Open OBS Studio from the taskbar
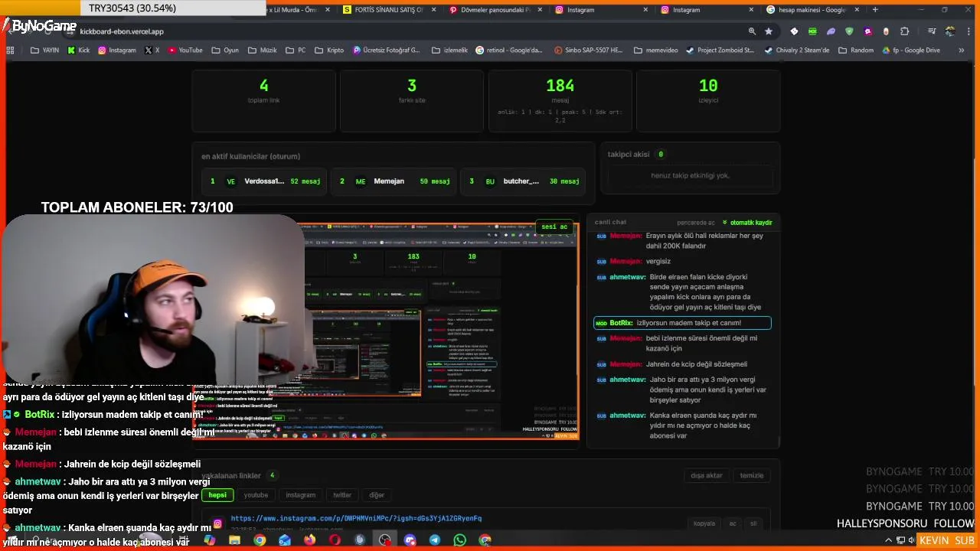The image size is (980, 551). 384,540
